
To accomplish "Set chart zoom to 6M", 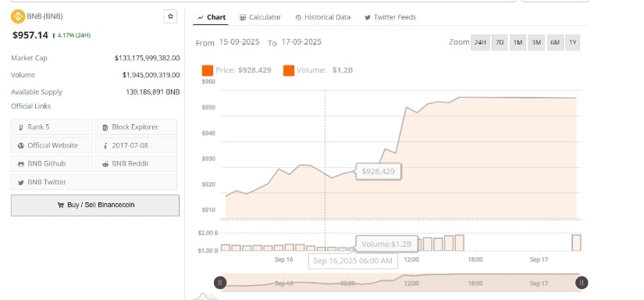I will (555, 42).
